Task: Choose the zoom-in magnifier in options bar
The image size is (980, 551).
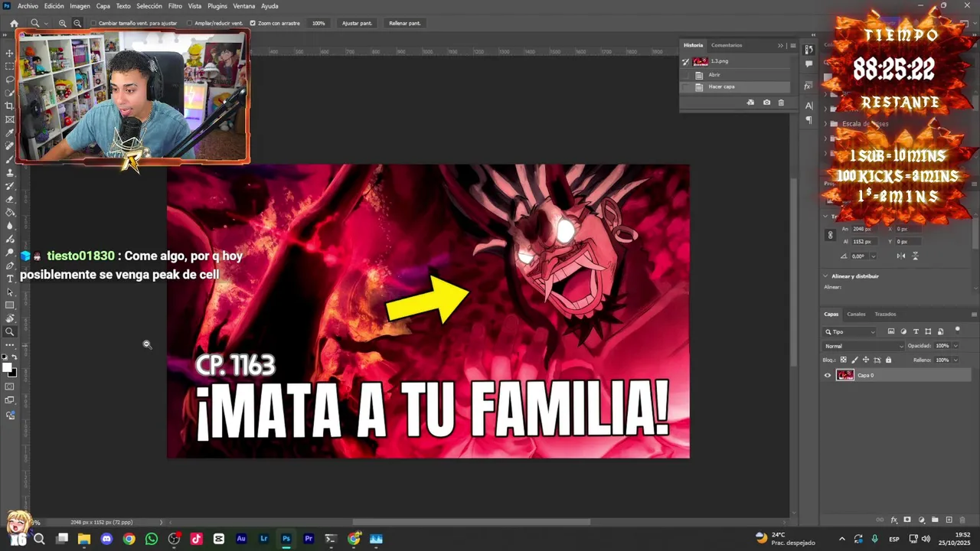Action: click(63, 23)
